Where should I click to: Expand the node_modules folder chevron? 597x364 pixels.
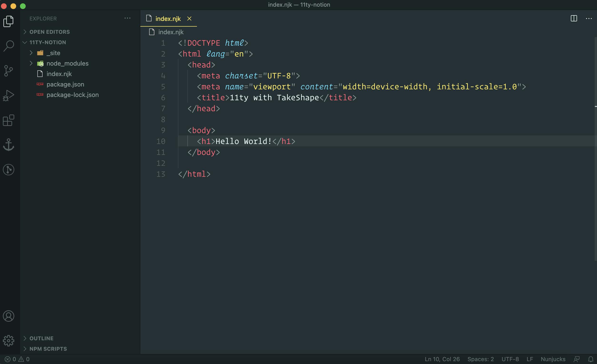(31, 63)
